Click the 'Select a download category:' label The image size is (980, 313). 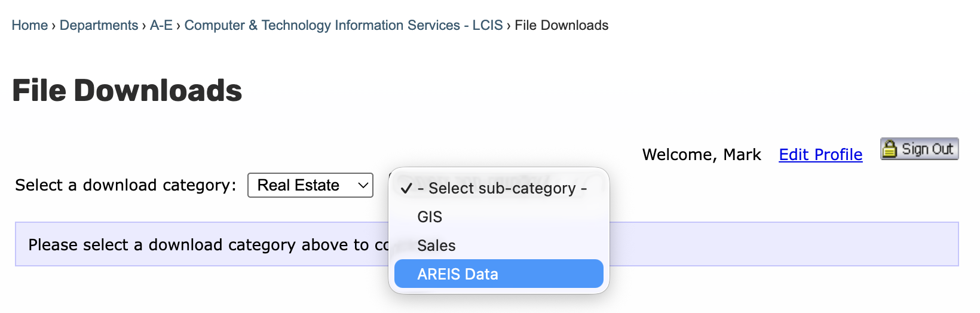(x=125, y=186)
